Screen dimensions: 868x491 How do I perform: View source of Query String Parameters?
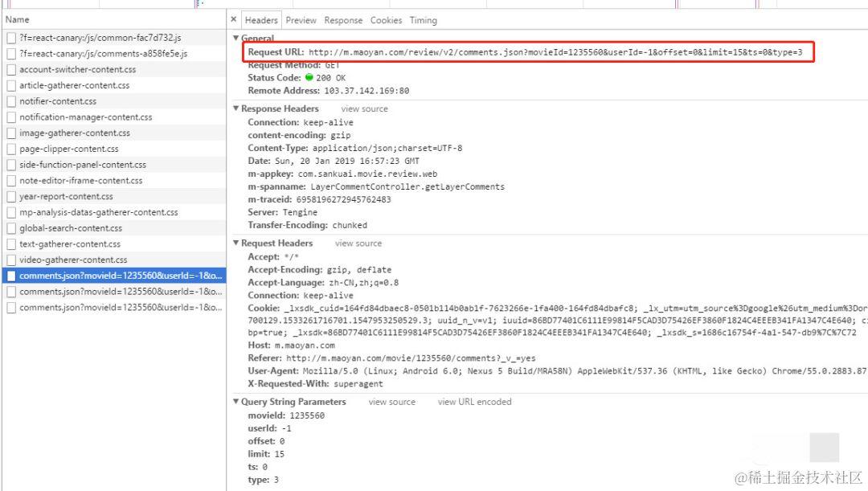392,402
